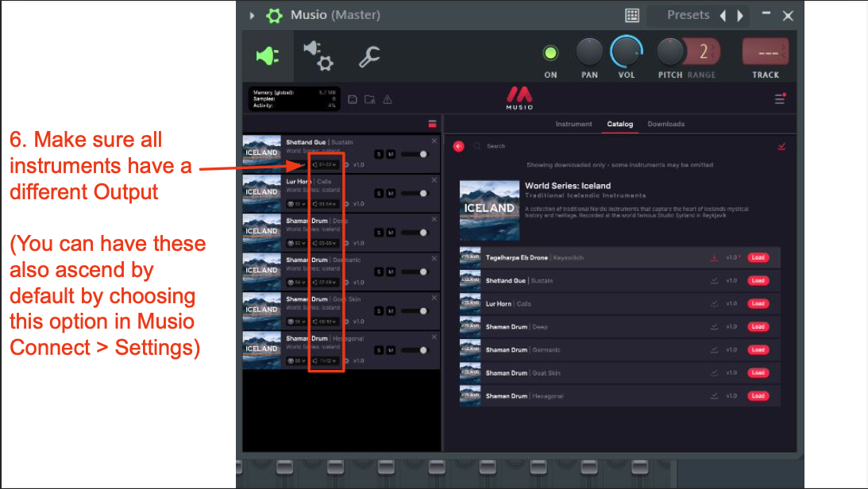Viewport: 868px width, 489px height.
Task: Solo the Shaman Drum Goat Skin rack instrument
Action: point(379,311)
